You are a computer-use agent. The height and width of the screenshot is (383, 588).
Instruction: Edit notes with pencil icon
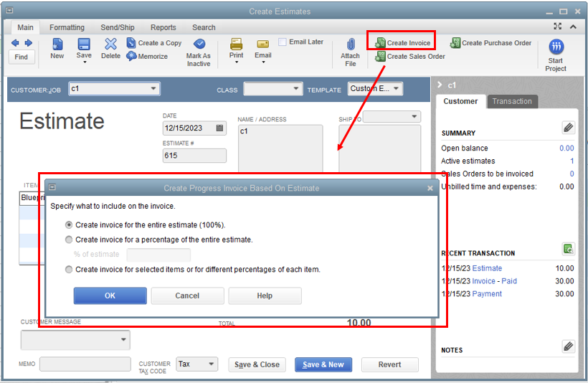(568, 346)
